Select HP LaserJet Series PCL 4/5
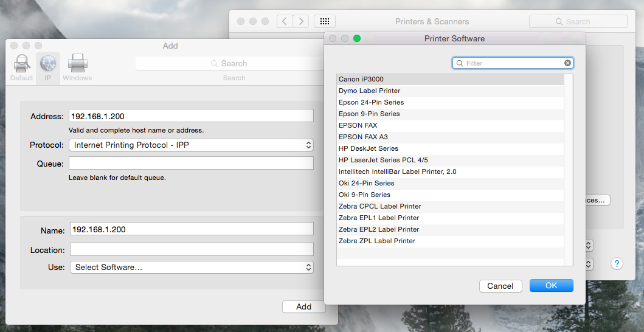Screen dimensions: 644x332 [x=450, y=160]
